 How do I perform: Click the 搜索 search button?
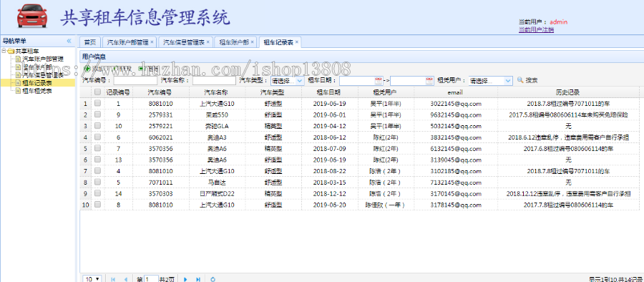[527, 81]
